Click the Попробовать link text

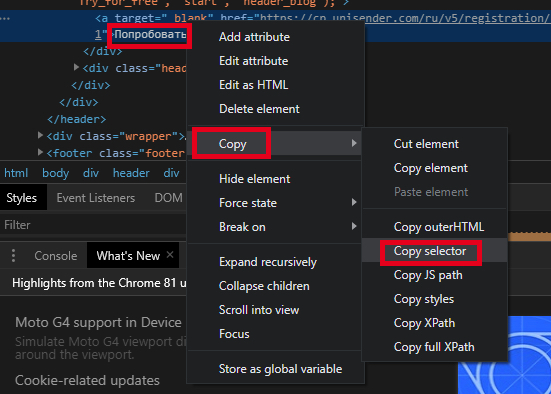[x=150, y=34]
